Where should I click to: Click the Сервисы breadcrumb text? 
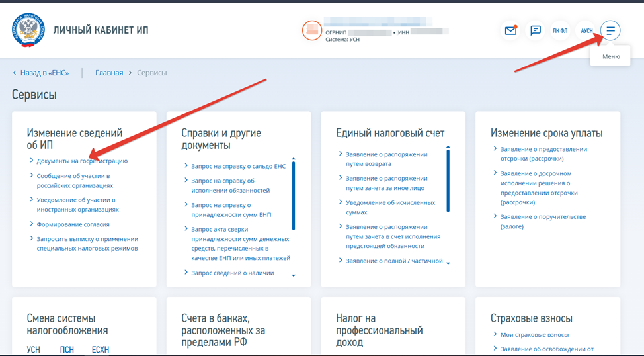pyautogui.click(x=151, y=73)
